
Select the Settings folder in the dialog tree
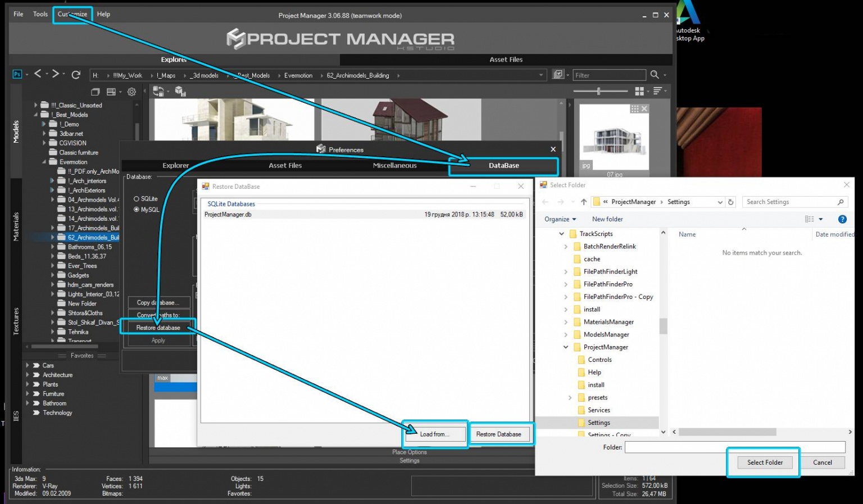pos(598,423)
